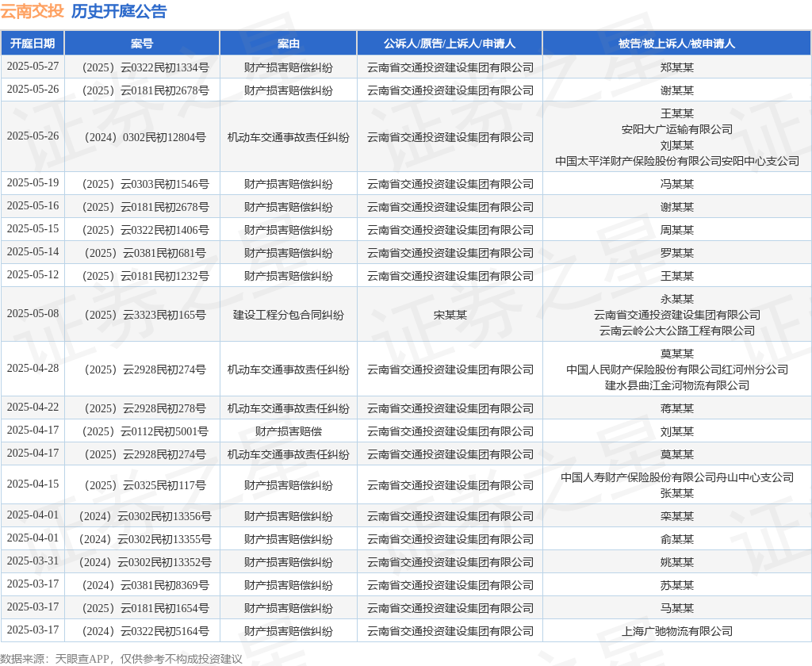This screenshot has height=666, width=812.
Task: Click defendant 张某某
Action: click(x=677, y=493)
